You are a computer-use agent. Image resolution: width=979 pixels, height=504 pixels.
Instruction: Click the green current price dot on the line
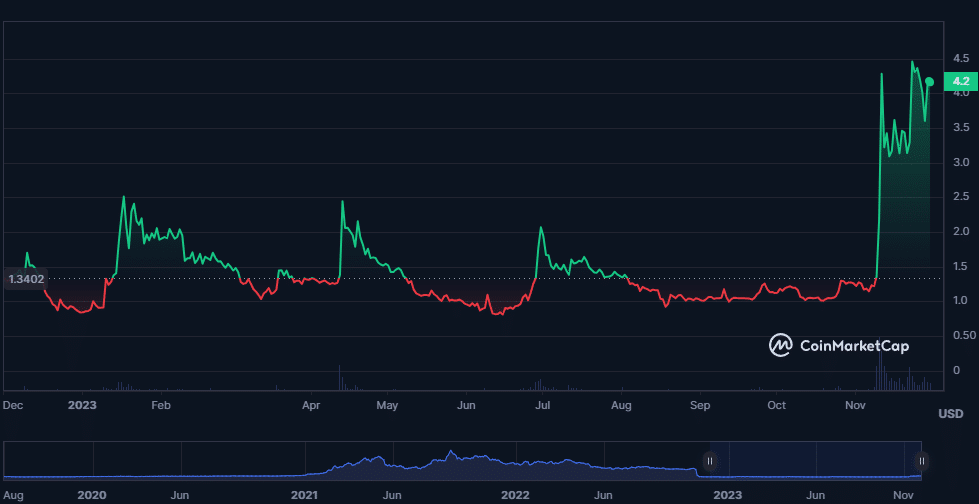coord(929,82)
